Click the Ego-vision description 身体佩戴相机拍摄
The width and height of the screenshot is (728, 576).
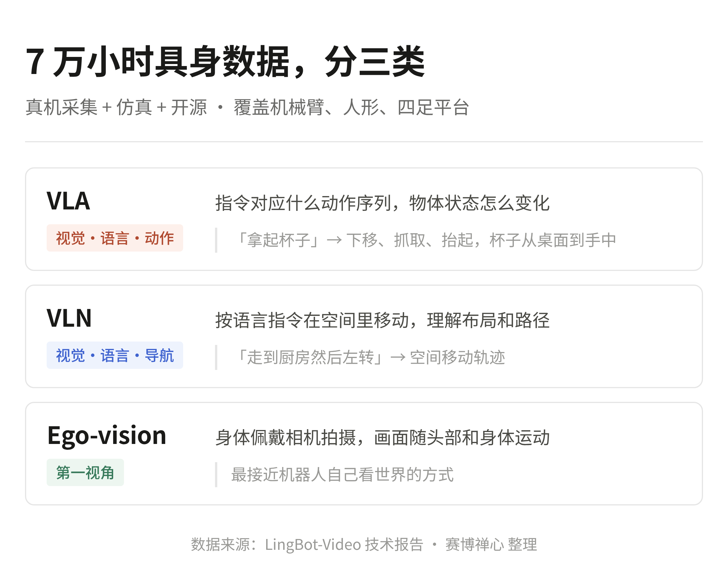[x=382, y=437]
